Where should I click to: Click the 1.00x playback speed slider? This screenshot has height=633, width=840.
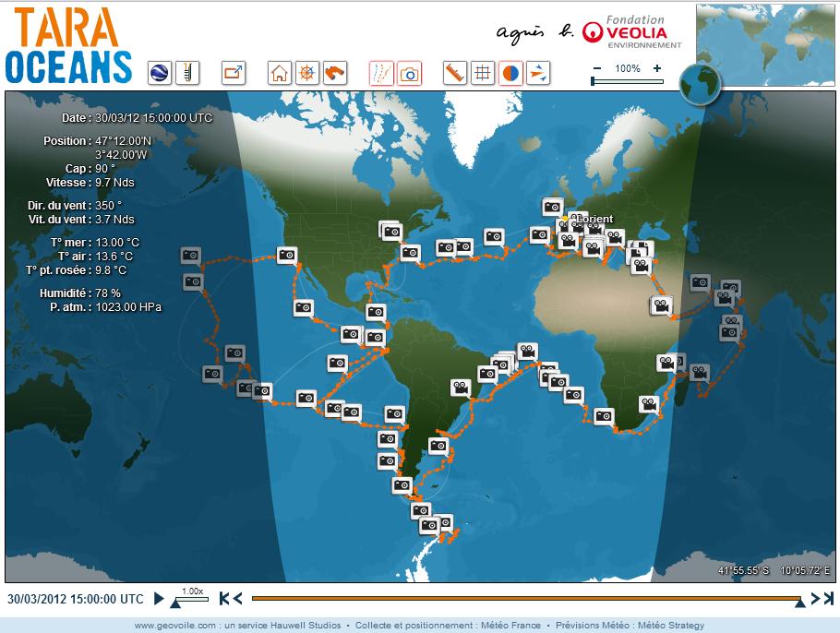click(191, 599)
